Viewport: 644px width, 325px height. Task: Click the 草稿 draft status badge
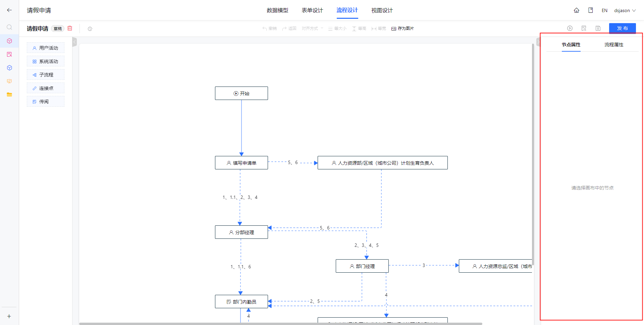point(58,29)
